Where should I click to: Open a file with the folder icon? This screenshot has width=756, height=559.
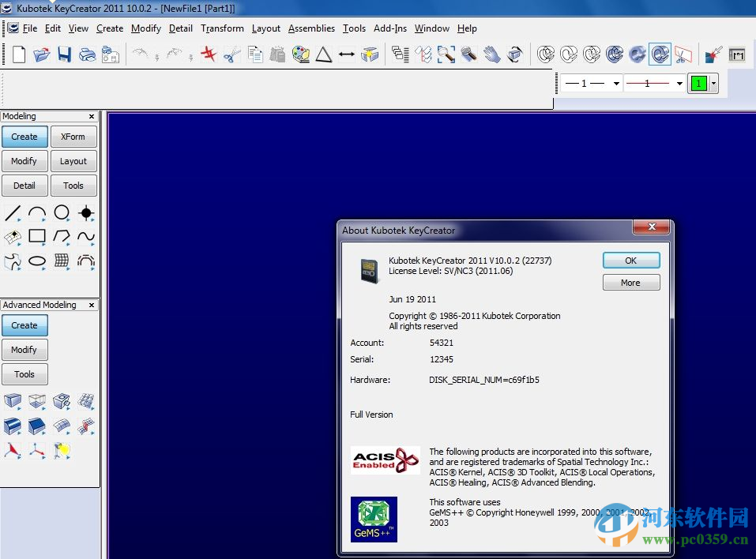coord(42,54)
